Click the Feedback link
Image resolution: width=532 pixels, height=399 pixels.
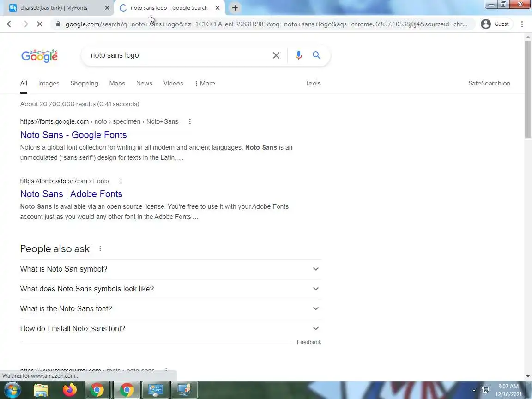309,342
